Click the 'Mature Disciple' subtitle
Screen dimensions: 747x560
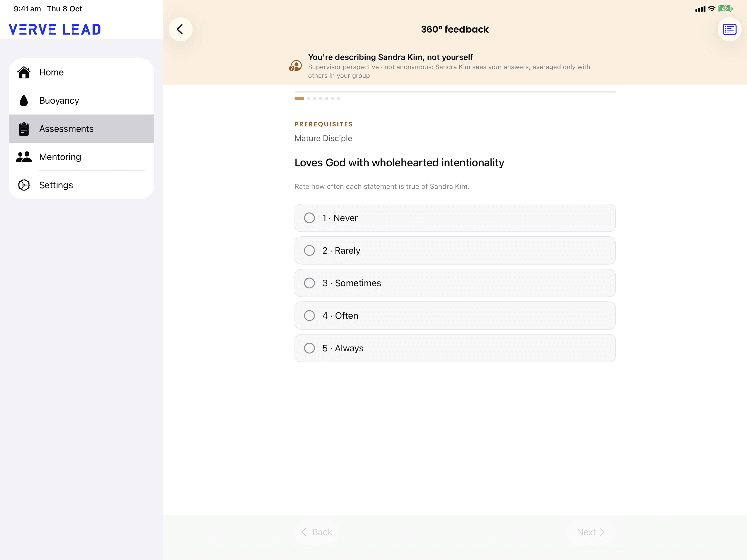pos(323,138)
